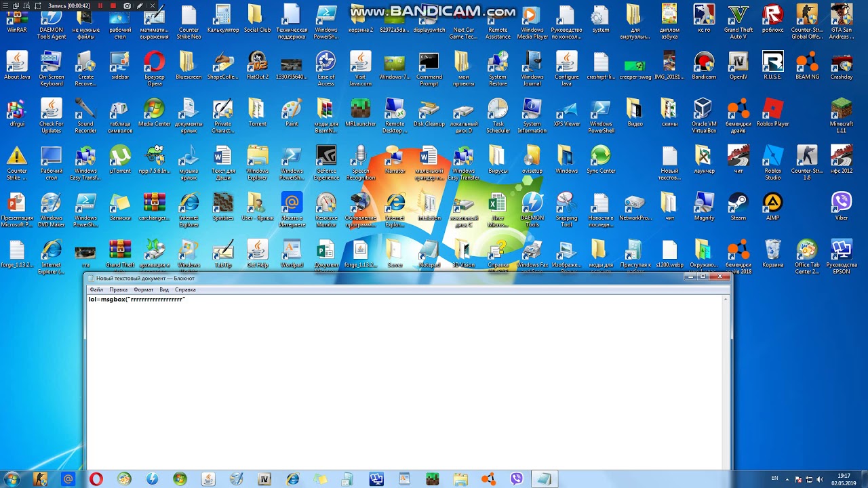Select the GeForce Experience desktop icon
The height and width of the screenshot is (488, 868).
(326, 162)
